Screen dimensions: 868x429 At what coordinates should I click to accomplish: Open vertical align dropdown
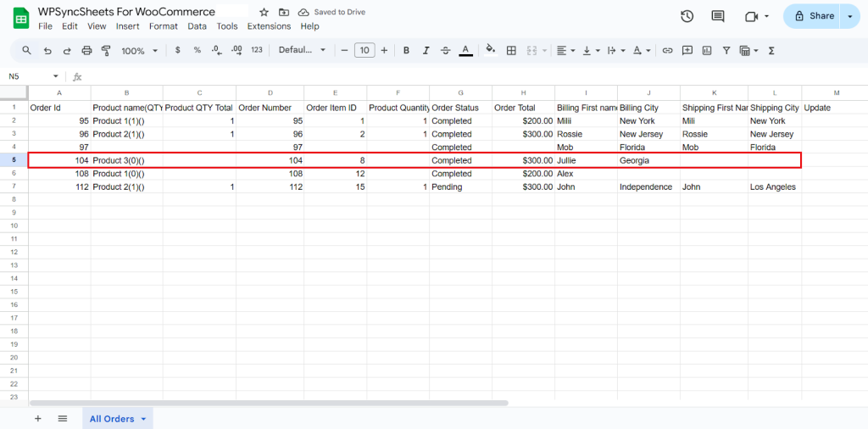tap(591, 50)
